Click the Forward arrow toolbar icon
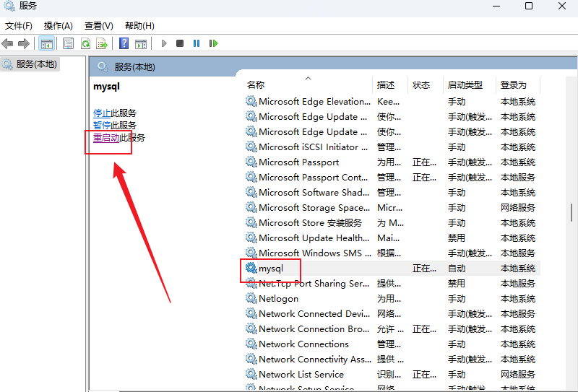This screenshot has width=578, height=392. tap(24, 43)
